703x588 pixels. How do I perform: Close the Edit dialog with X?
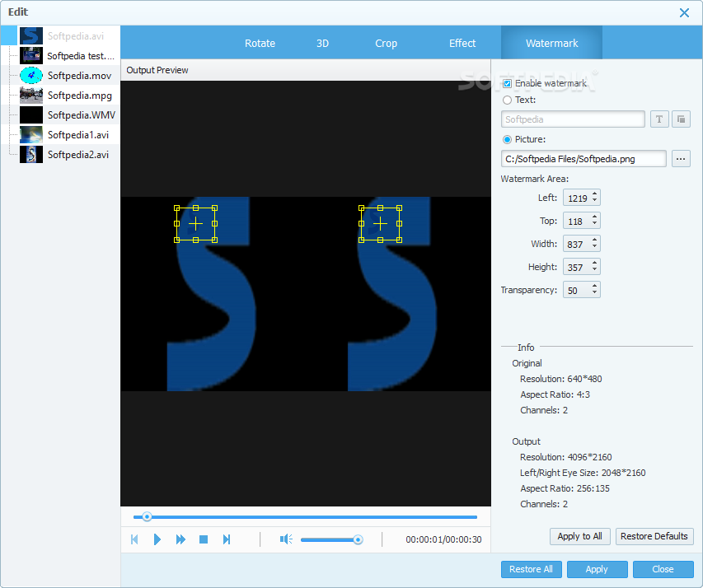684,12
